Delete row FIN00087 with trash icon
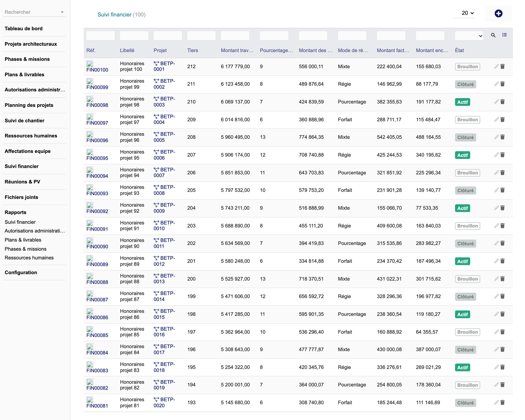This screenshot has height=420, width=525. [502, 296]
